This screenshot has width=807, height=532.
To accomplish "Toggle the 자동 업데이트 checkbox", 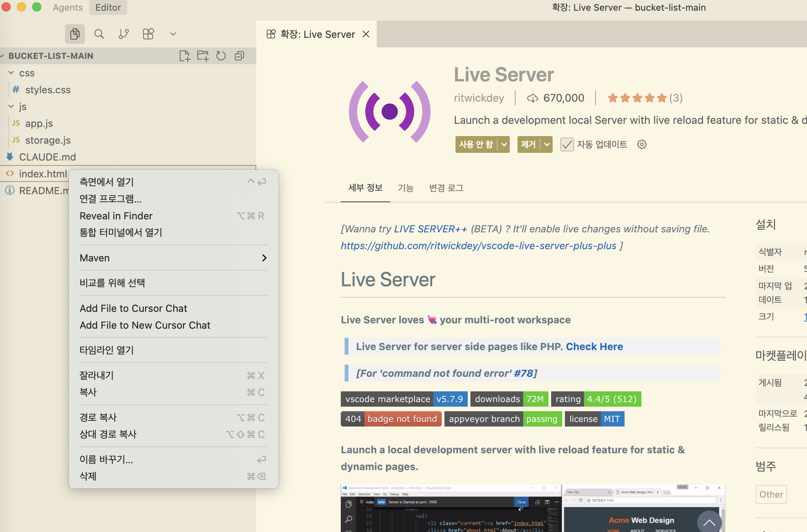I will click(567, 144).
